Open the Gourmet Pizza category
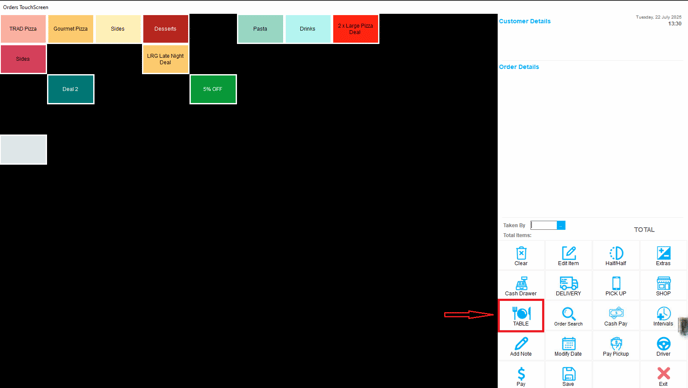The image size is (688, 388). (71, 29)
